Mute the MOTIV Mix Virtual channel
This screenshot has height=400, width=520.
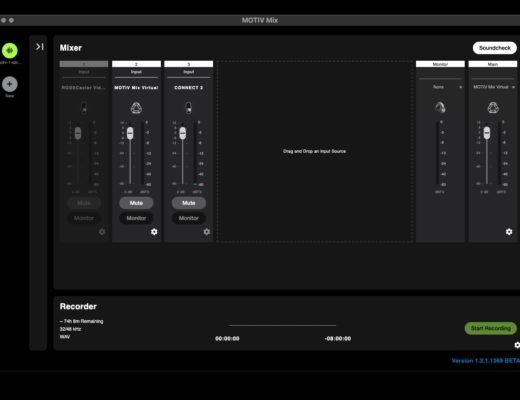click(x=136, y=203)
